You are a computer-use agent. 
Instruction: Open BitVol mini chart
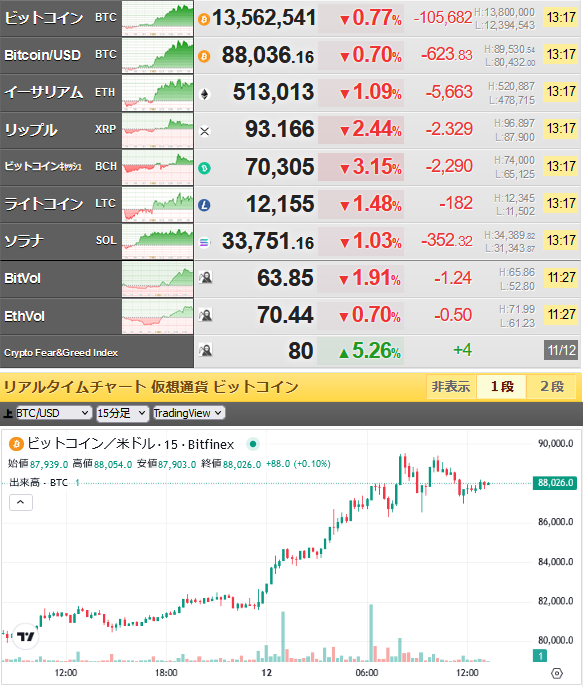(x=157, y=279)
